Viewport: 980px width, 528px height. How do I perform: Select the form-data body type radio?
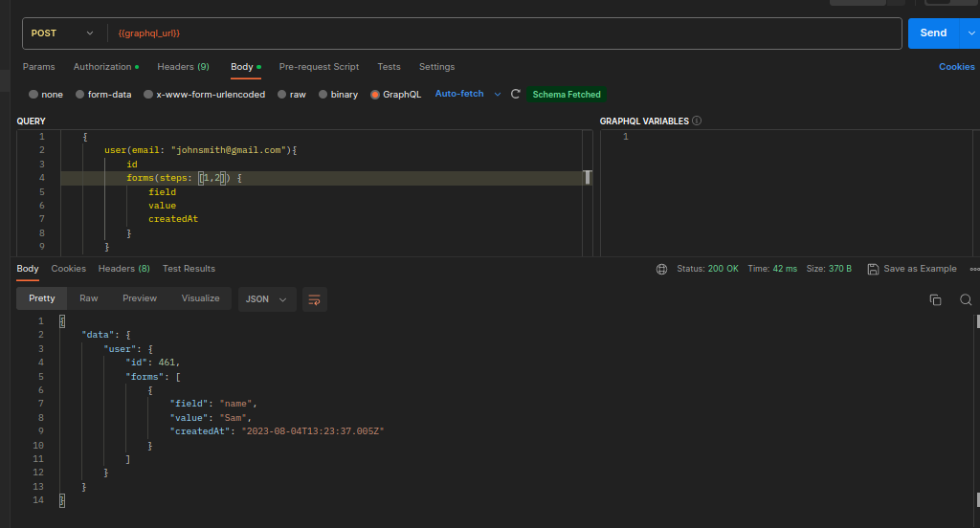pos(80,95)
